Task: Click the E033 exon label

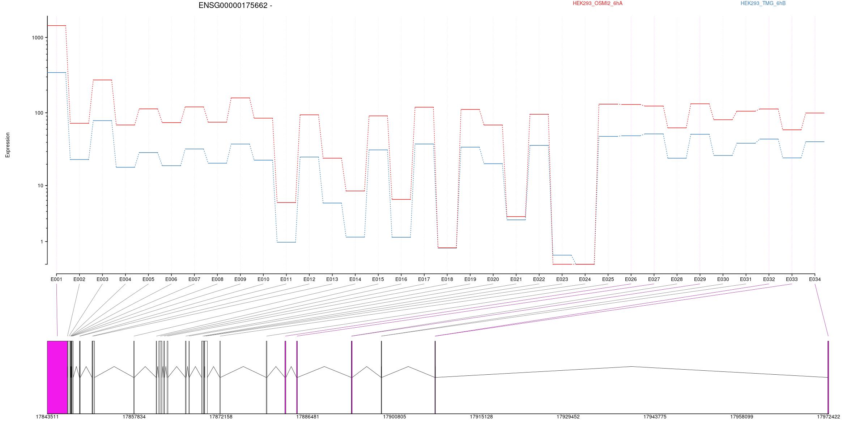Action: (792, 279)
